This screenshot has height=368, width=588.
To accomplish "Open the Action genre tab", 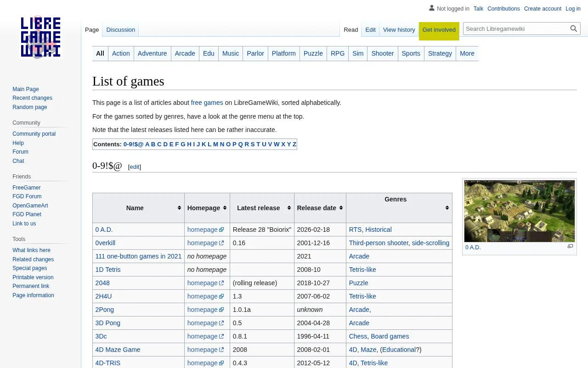I will coord(121,53).
